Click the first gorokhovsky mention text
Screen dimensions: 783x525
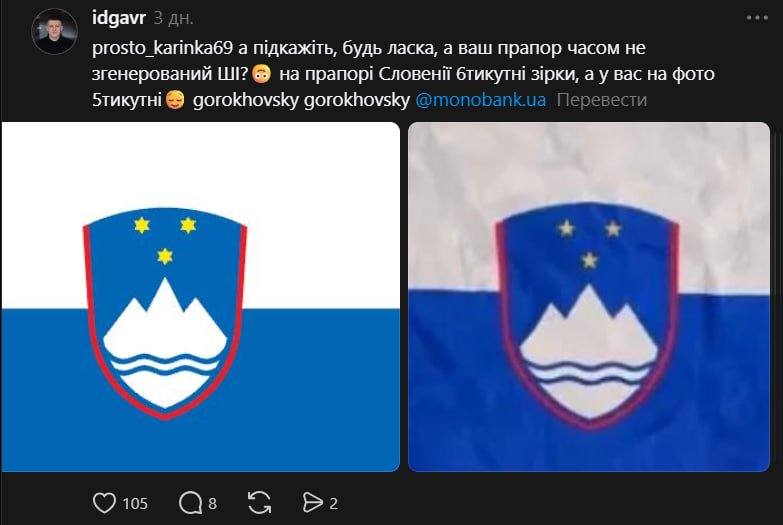[x=245, y=100]
